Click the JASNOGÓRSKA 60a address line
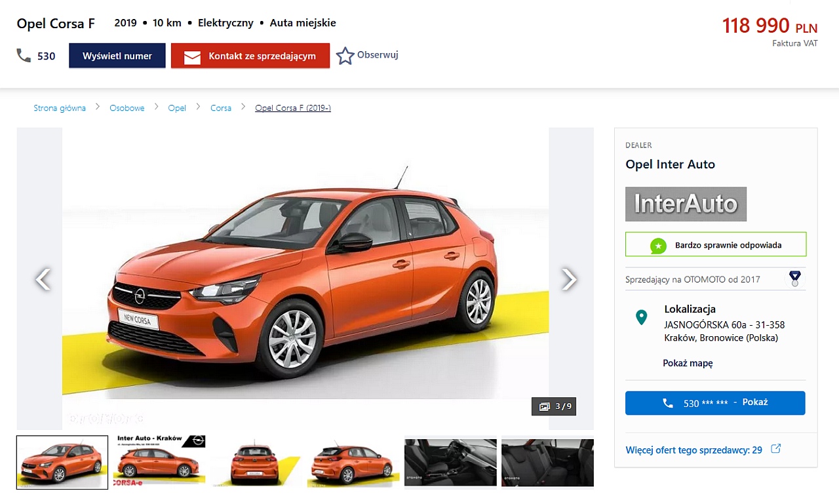The width and height of the screenshot is (839, 504). [724, 324]
